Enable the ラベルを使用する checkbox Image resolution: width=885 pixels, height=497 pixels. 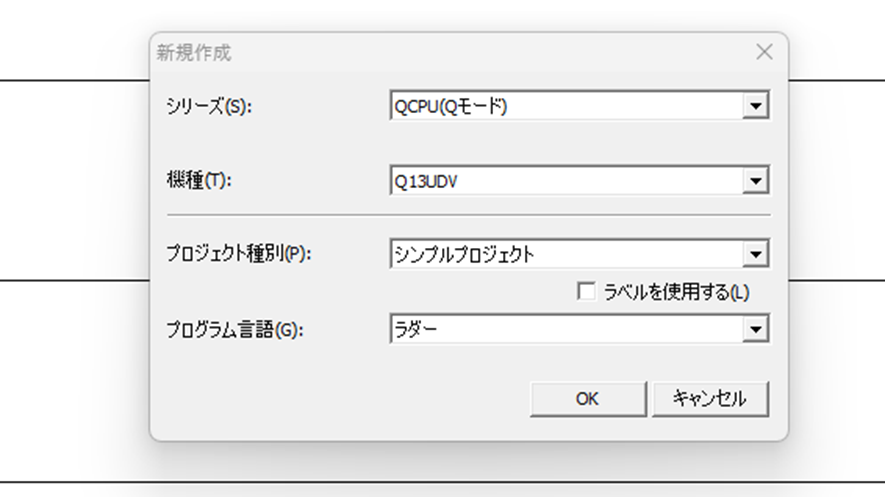click(x=587, y=292)
